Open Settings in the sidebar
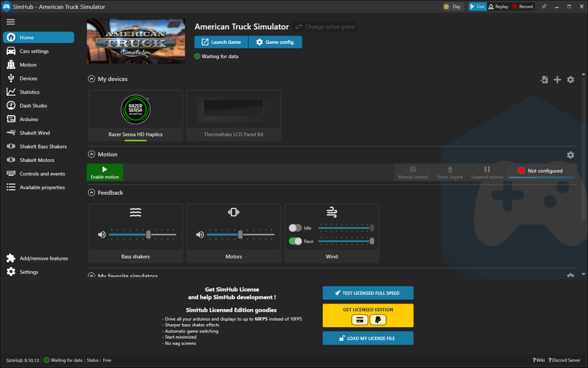 (38, 272)
